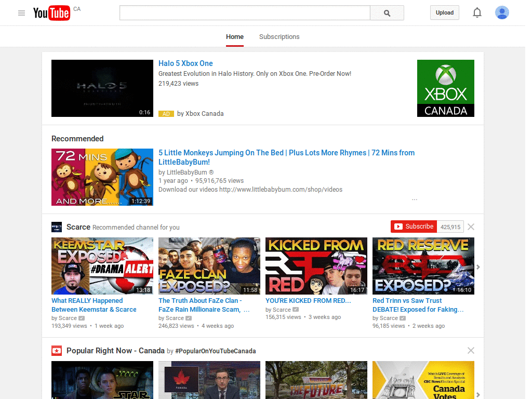532x399 pixels.
Task: Open 'YOU'RE KICKED FROM RED...' title
Action: tap(308, 301)
